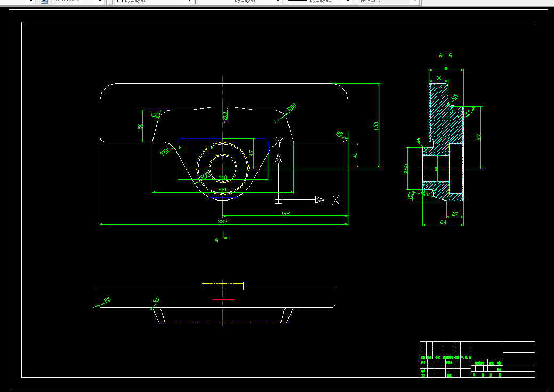Select the ø65 diameter dimension

406,168
